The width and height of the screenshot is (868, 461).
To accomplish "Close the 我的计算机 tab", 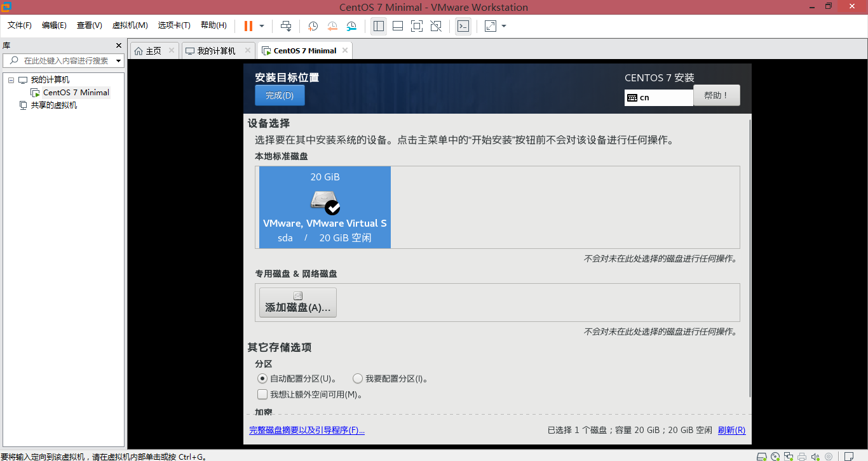I will pyautogui.click(x=248, y=50).
